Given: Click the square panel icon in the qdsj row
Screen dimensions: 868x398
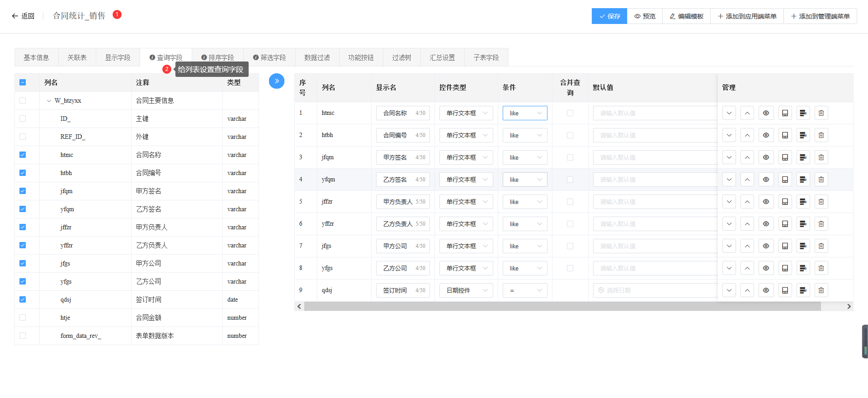Looking at the screenshot, I should click(785, 290).
